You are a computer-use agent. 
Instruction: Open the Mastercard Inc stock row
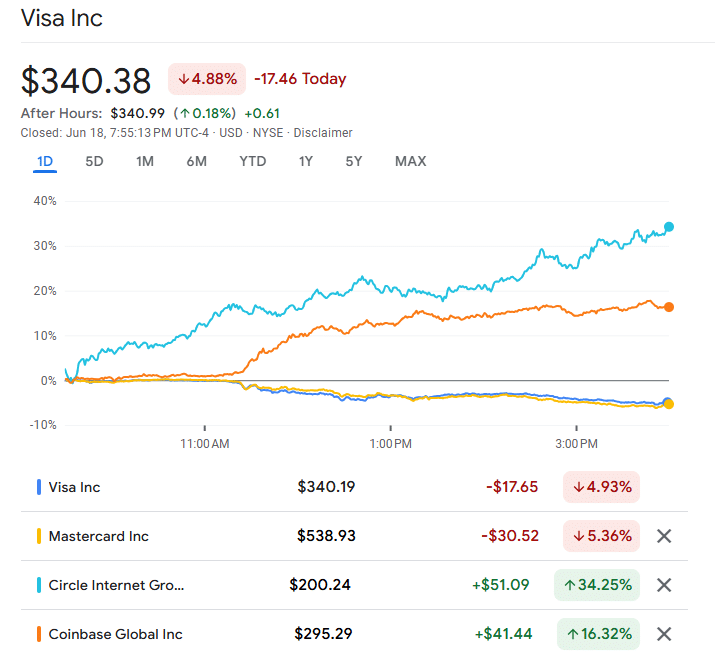tap(354, 536)
